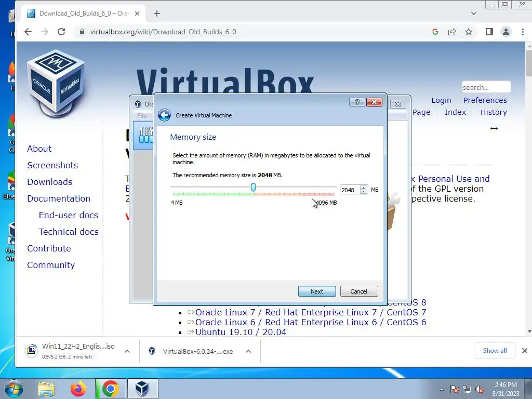Viewport: 532px width, 399px height.
Task: Show hidden system tray icons
Action: pyautogui.click(x=442, y=389)
